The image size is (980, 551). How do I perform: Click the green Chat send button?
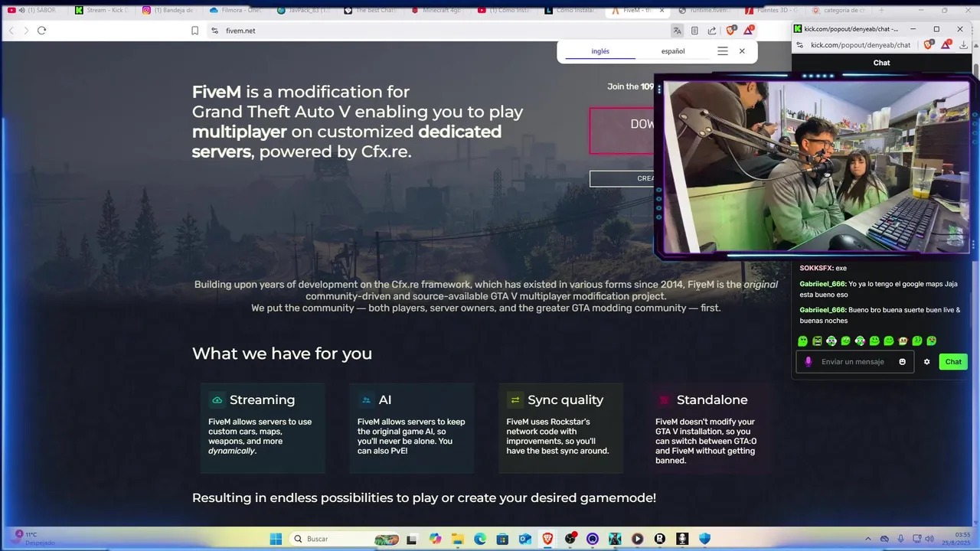tap(953, 362)
